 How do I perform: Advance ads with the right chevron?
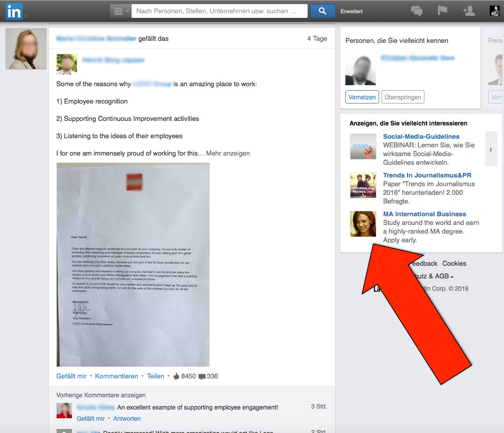pyautogui.click(x=491, y=149)
